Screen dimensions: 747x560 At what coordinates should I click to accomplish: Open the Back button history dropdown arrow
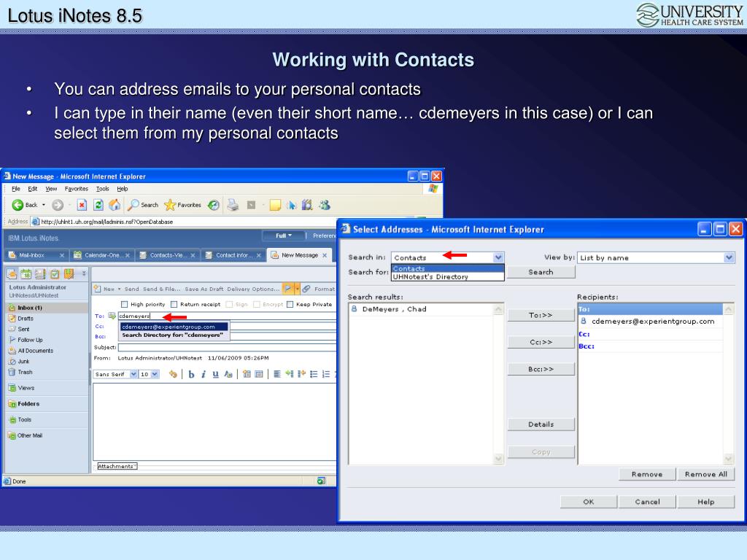[x=43, y=205]
